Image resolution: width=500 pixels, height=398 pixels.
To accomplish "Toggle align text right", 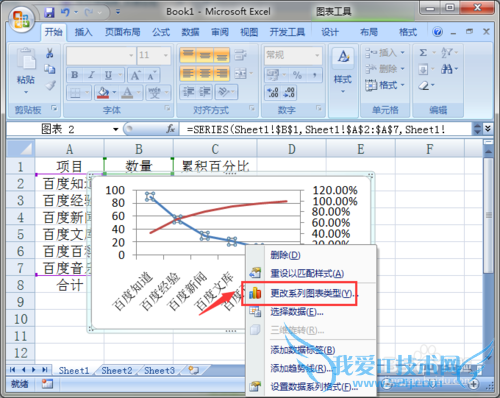I will (221, 73).
